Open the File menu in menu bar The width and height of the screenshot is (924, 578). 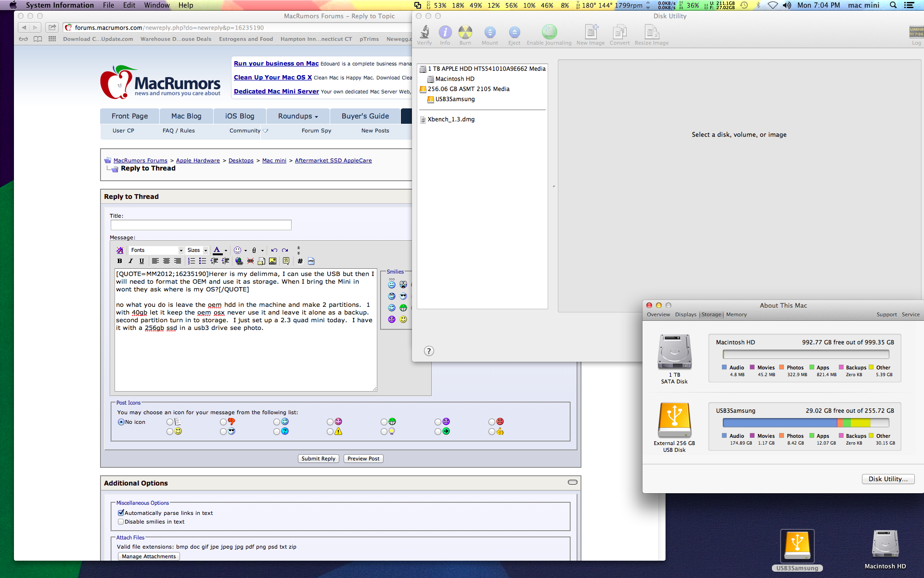pyautogui.click(x=109, y=5)
